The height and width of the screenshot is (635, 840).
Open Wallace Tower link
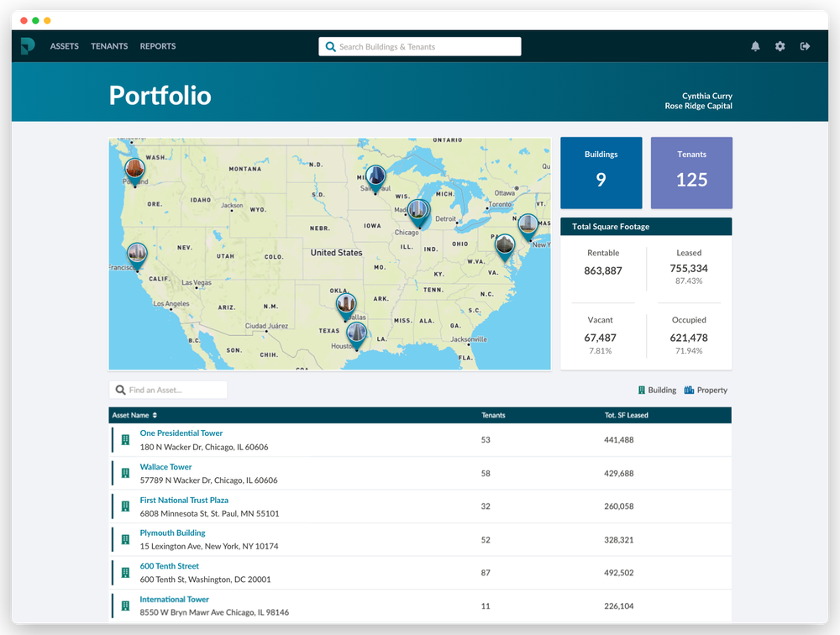(x=165, y=467)
